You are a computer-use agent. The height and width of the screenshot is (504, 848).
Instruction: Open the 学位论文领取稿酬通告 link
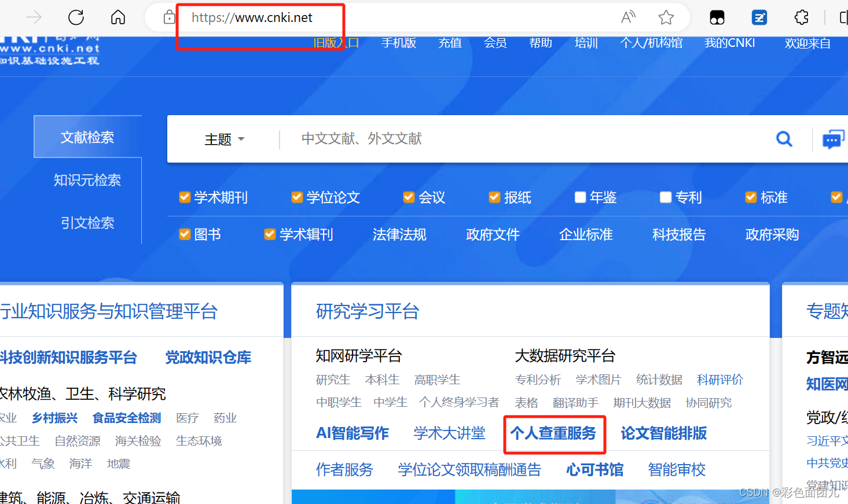click(x=469, y=470)
